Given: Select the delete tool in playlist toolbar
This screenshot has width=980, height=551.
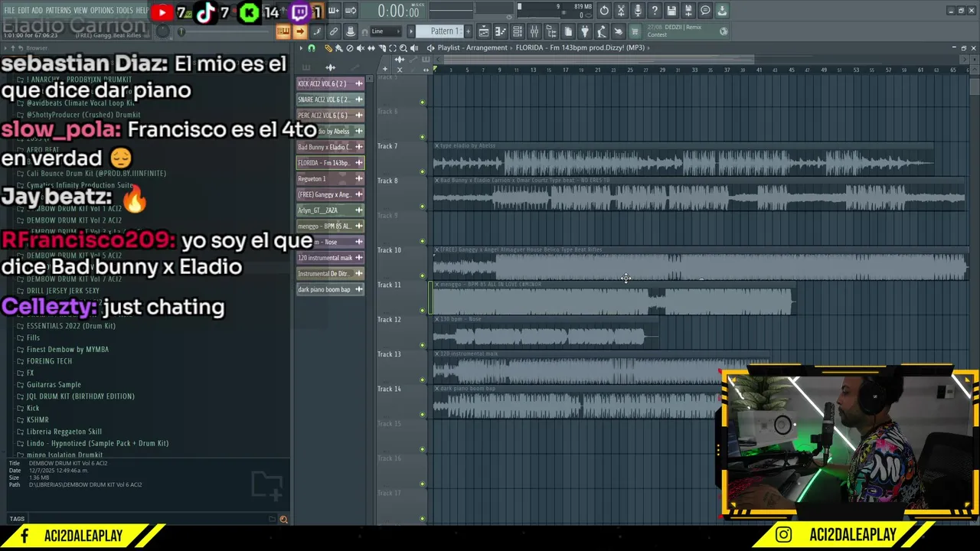Looking at the screenshot, I should tap(350, 47).
